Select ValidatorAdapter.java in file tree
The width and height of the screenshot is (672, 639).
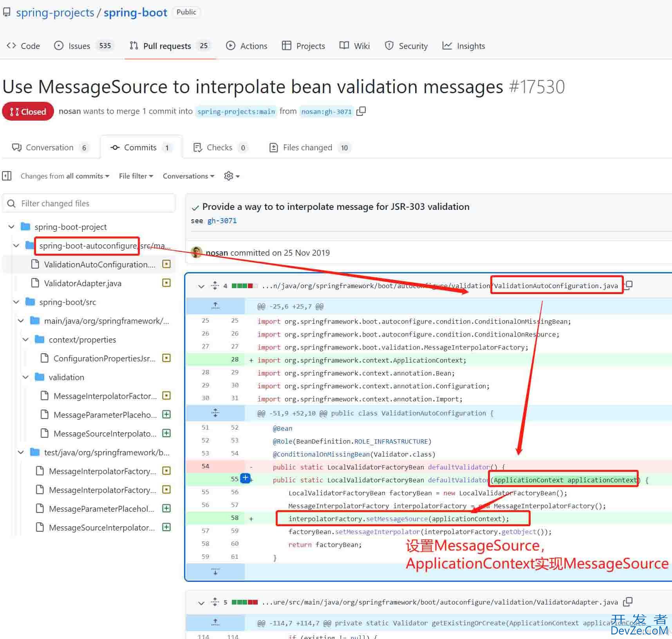(83, 283)
